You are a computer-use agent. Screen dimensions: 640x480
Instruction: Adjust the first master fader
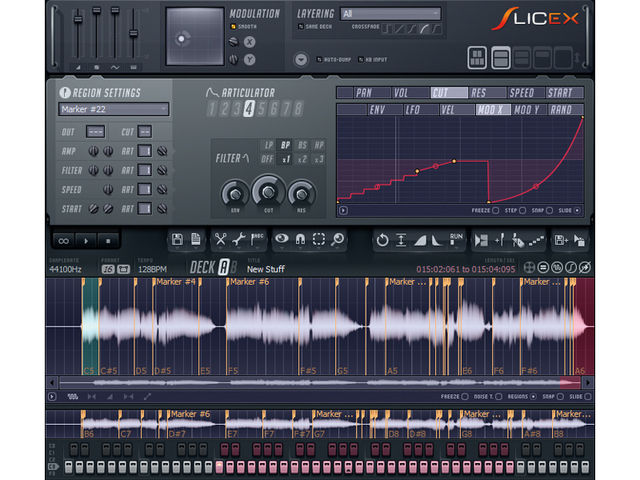coord(78,19)
